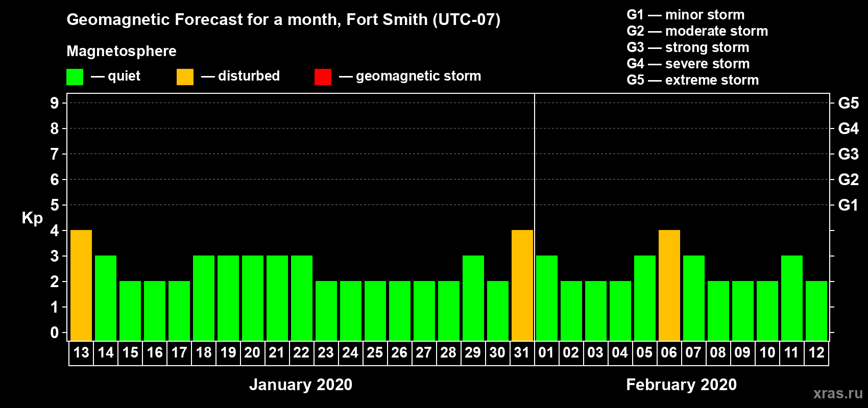Click the 'G3' right-axis label

849,154
